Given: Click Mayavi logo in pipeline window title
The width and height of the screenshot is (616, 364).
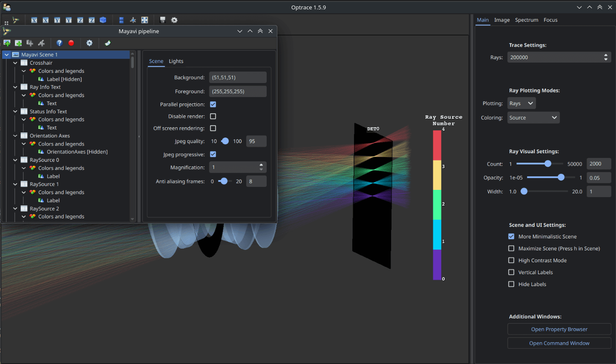Looking at the screenshot, I should point(7,31).
